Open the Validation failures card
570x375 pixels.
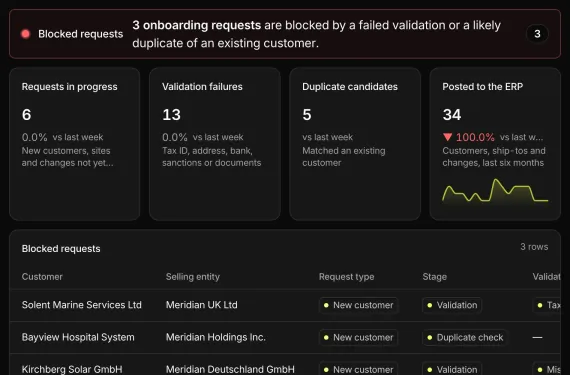click(x=215, y=144)
